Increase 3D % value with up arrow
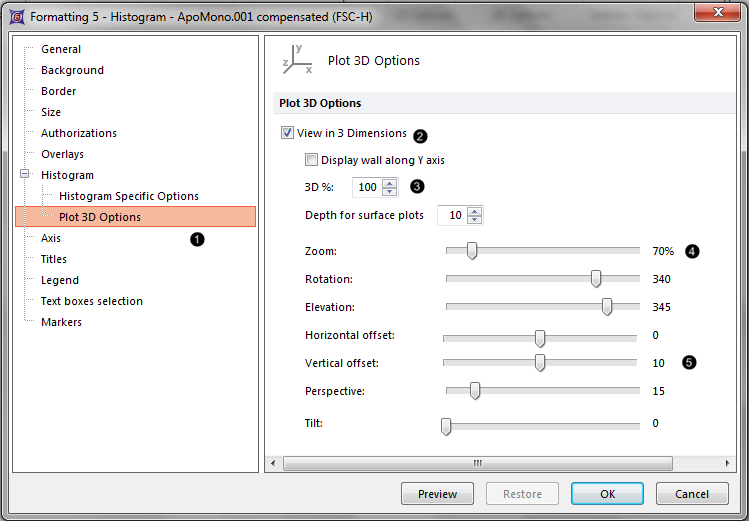Image resolution: width=749 pixels, height=521 pixels. coord(389,182)
